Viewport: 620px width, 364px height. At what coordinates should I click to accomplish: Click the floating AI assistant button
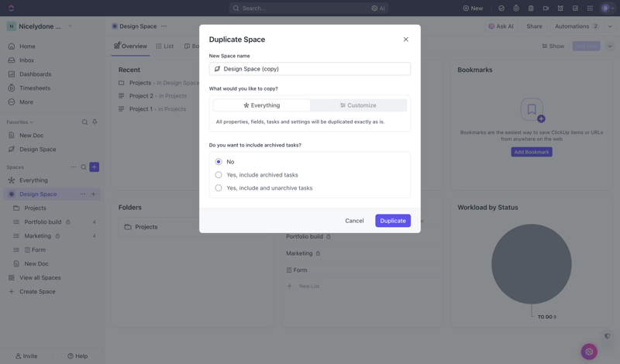(589, 352)
